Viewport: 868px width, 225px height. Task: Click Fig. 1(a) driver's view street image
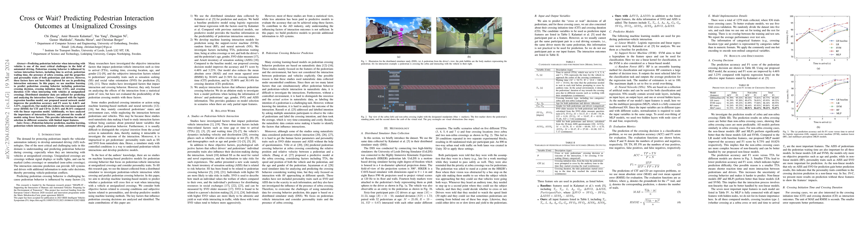pos(399,35)
